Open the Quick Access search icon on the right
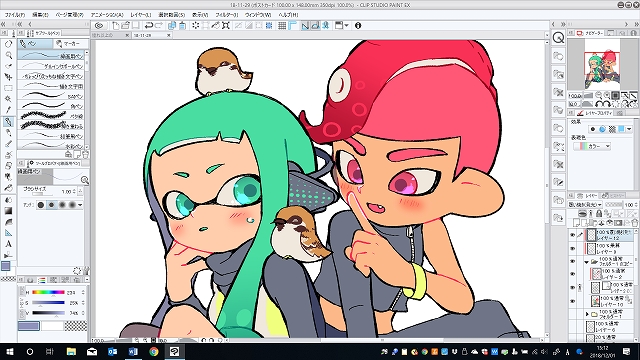The image size is (640, 360). [558, 38]
